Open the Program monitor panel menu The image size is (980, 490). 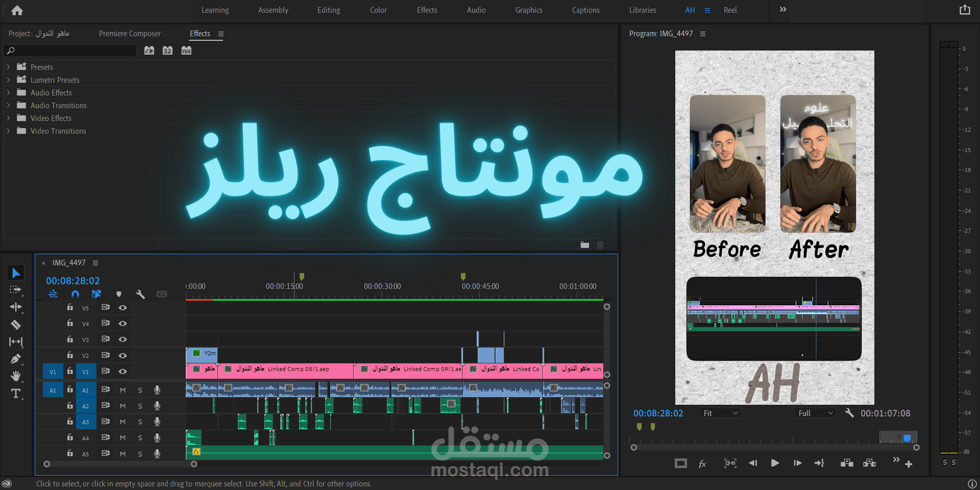[x=703, y=34]
